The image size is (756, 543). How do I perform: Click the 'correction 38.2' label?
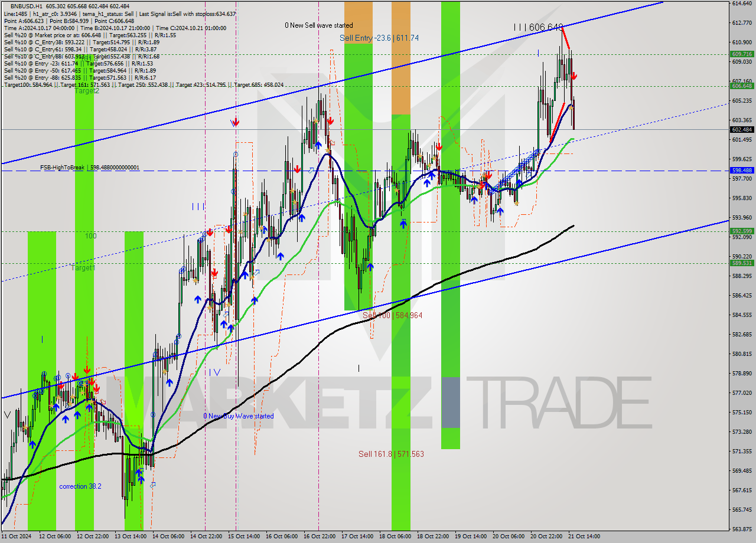tap(80, 486)
